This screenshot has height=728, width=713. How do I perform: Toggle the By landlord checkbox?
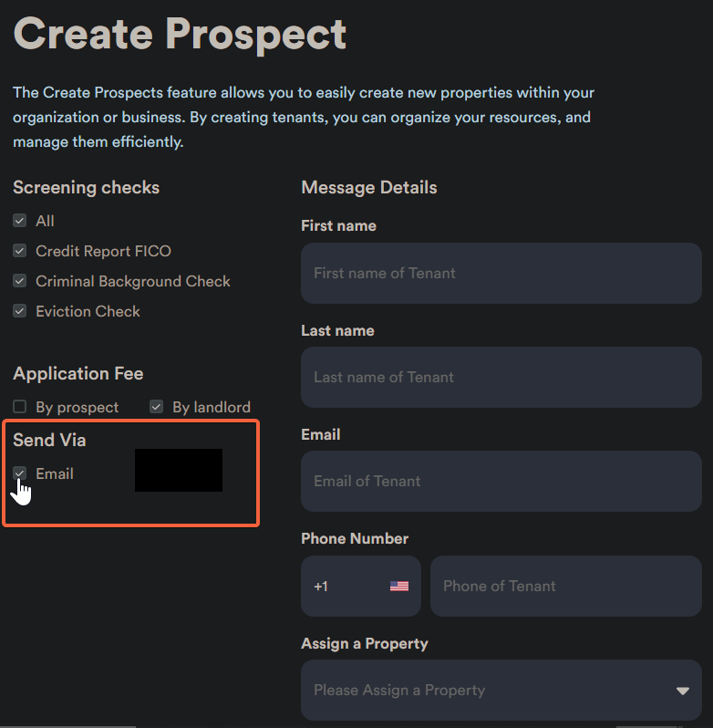157,407
